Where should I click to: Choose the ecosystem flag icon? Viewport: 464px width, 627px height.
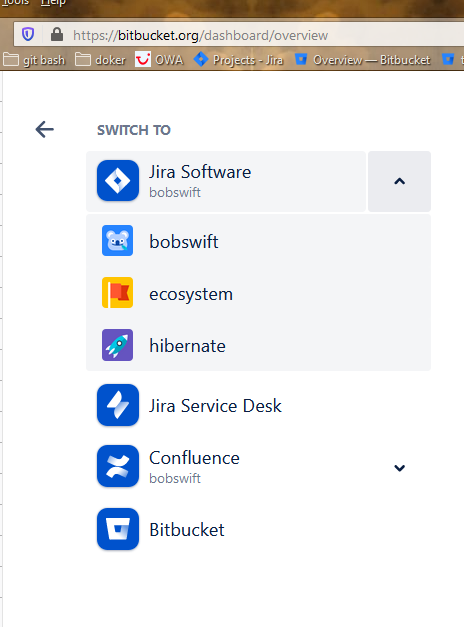pyautogui.click(x=117, y=293)
